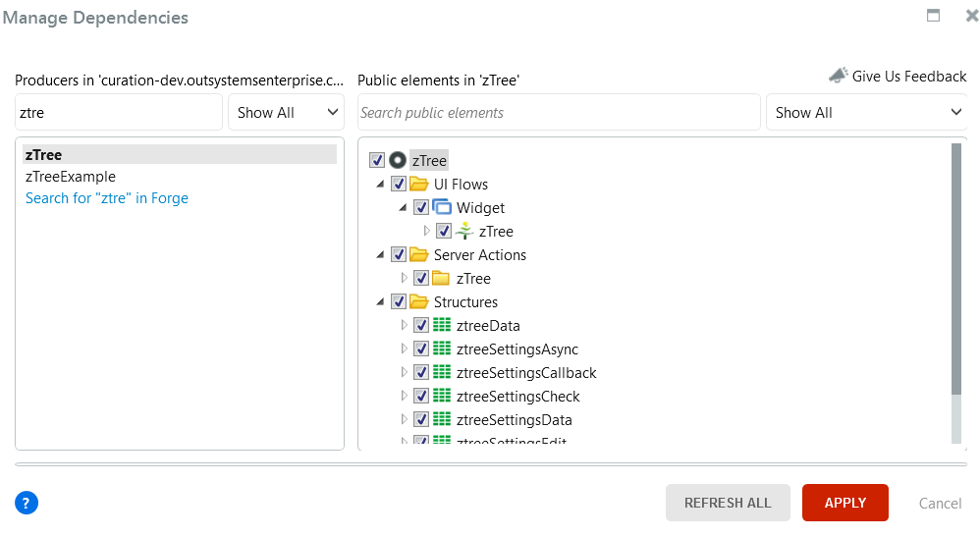Toggle the Server Actions checkbox
This screenshot has width=980, height=537.
click(x=399, y=254)
